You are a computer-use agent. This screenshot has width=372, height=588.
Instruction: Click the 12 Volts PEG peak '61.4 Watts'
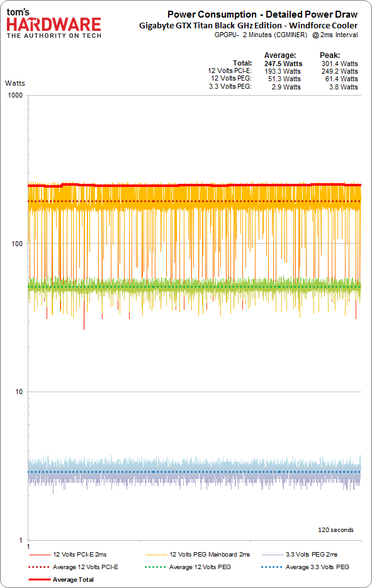pyautogui.click(x=341, y=79)
